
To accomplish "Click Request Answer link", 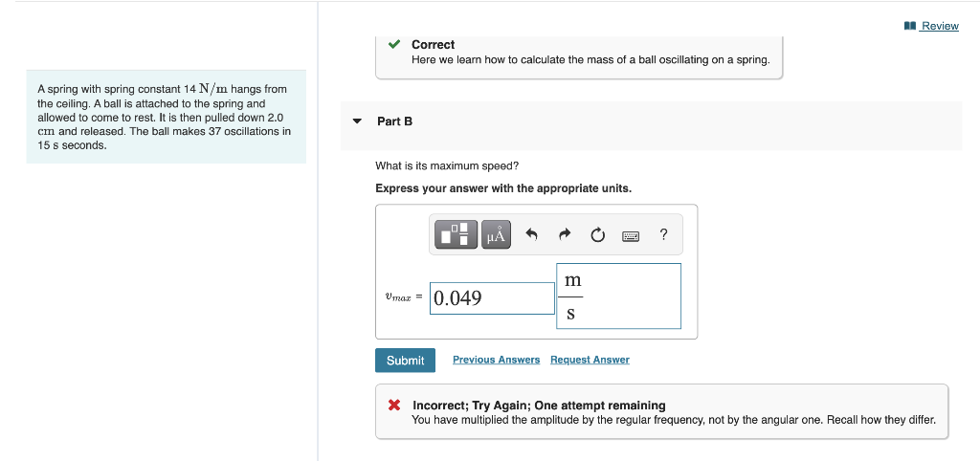I will [590, 360].
